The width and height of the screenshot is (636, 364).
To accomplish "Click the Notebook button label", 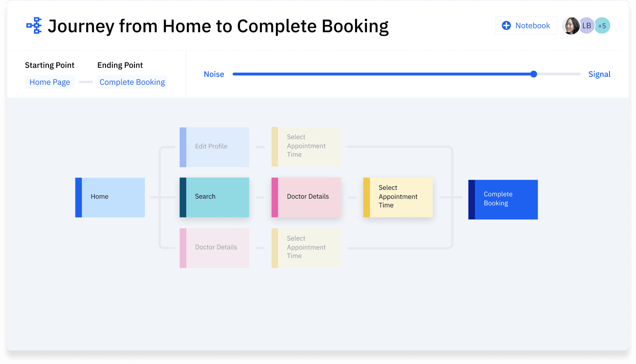I will pos(532,26).
